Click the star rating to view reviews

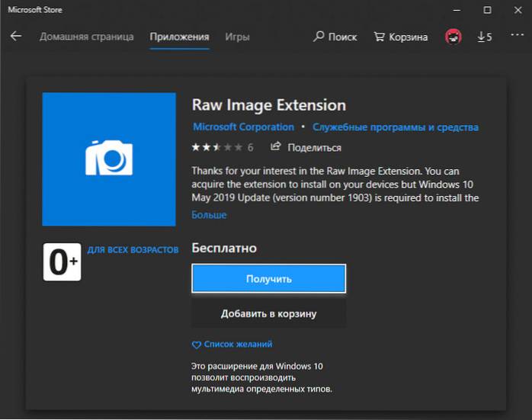tap(216, 147)
